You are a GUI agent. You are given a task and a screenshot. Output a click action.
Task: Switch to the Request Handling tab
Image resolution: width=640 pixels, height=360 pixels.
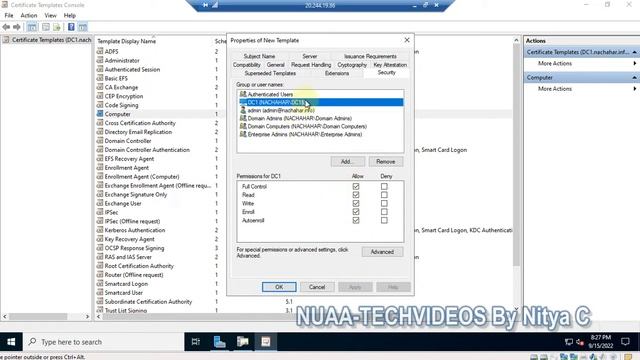pyautogui.click(x=311, y=65)
